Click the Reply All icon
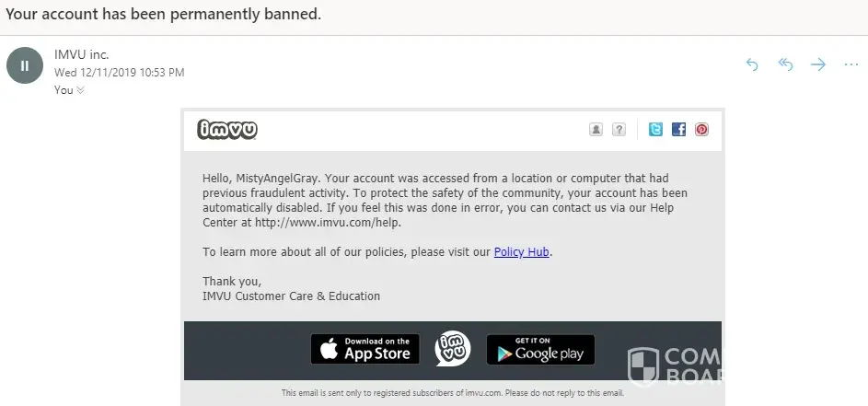Viewport: 868px width, 406px height. tap(785, 64)
